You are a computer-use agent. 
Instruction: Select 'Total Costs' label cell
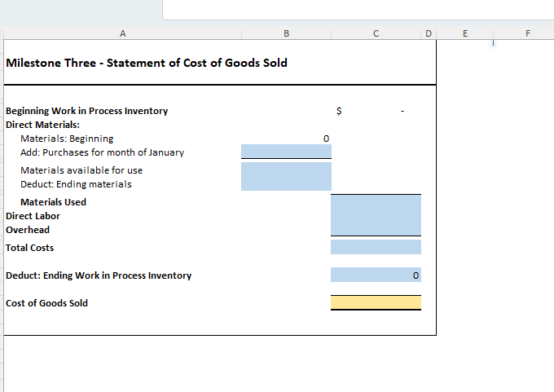tap(29, 248)
